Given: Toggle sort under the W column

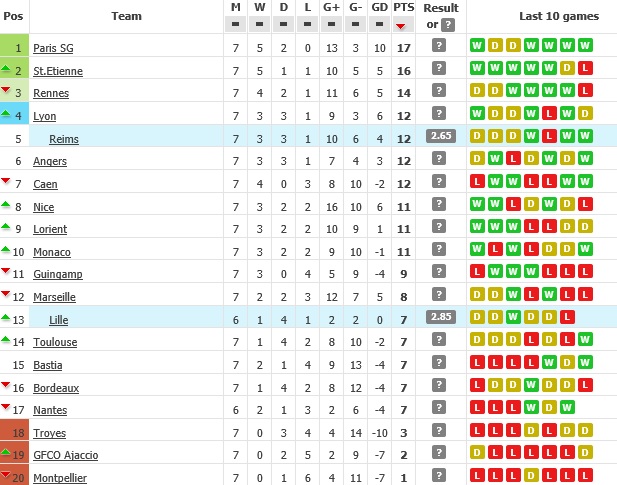Looking at the screenshot, I should [259, 24].
